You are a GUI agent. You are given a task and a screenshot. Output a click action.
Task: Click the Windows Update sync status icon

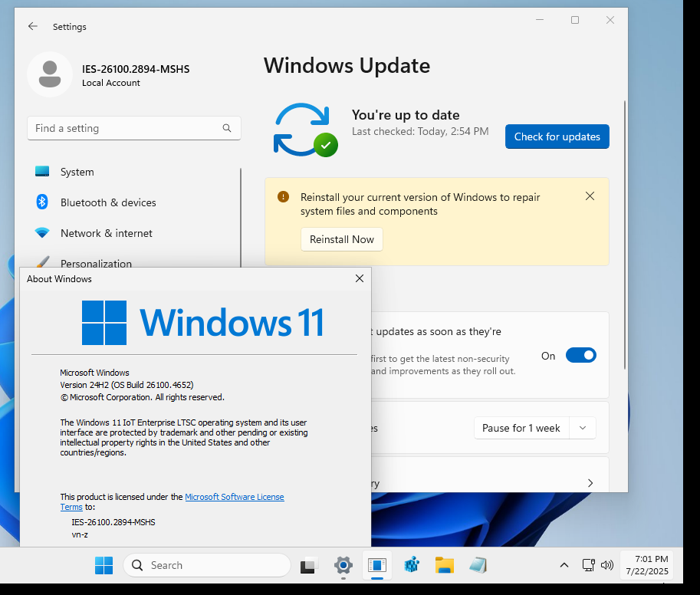coord(305,130)
